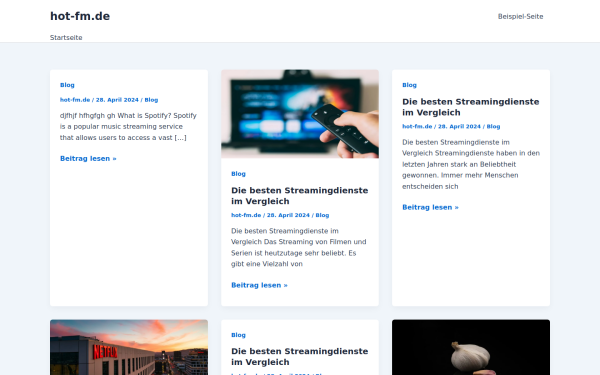Read the Spotify post via Beitrag lesen
The image size is (600, 375).
click(88, 158)
